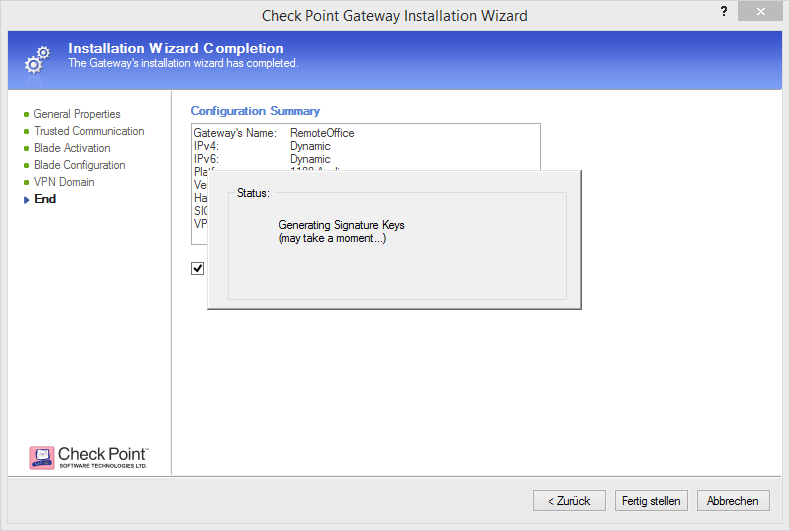Image resolution: width=790 pixels, height=531 pixels.
Task: Jump to the Blade Configuration step
Action: 80,165
